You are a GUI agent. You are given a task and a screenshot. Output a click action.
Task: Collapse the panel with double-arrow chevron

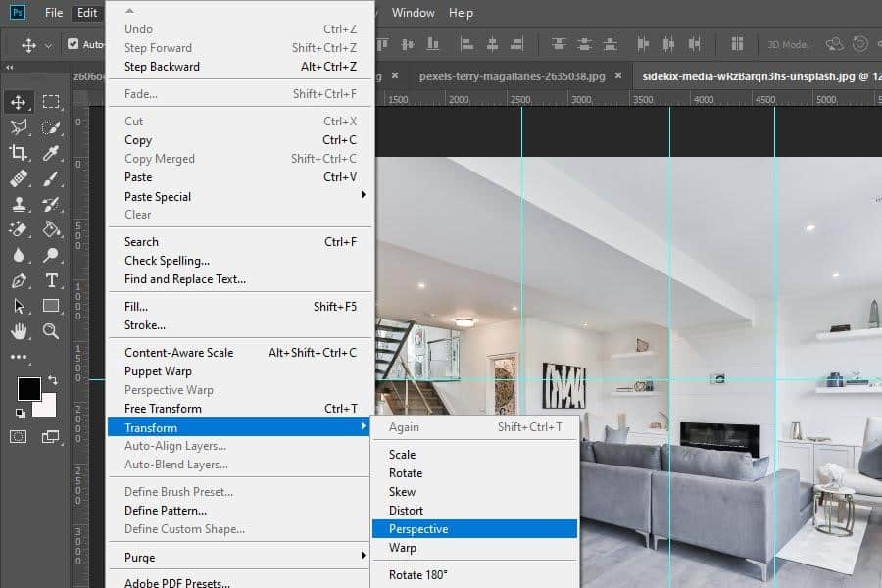[9, 68]
